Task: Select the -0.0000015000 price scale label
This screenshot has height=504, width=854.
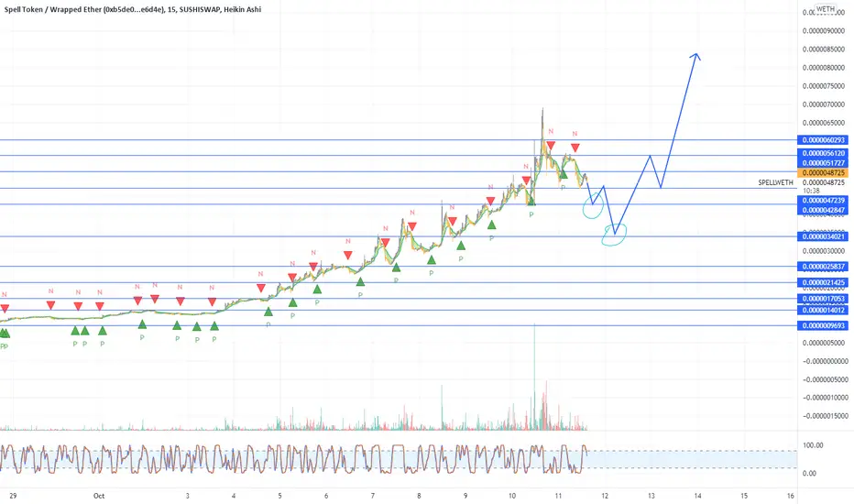Action: [x=824, y=416]
